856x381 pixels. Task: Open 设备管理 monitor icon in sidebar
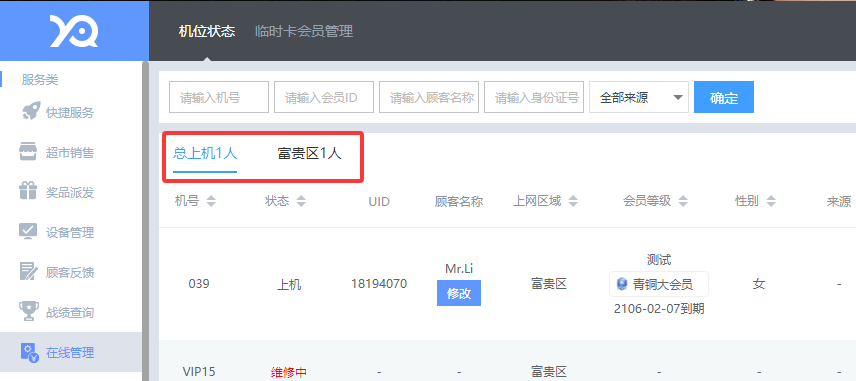28,232
